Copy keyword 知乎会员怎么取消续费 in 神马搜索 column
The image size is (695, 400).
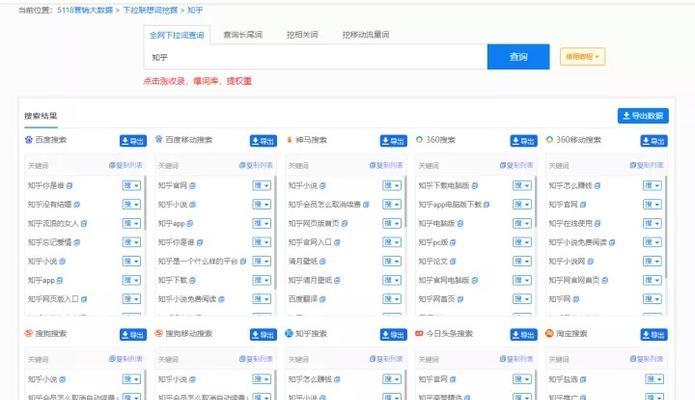pos(366,204)
